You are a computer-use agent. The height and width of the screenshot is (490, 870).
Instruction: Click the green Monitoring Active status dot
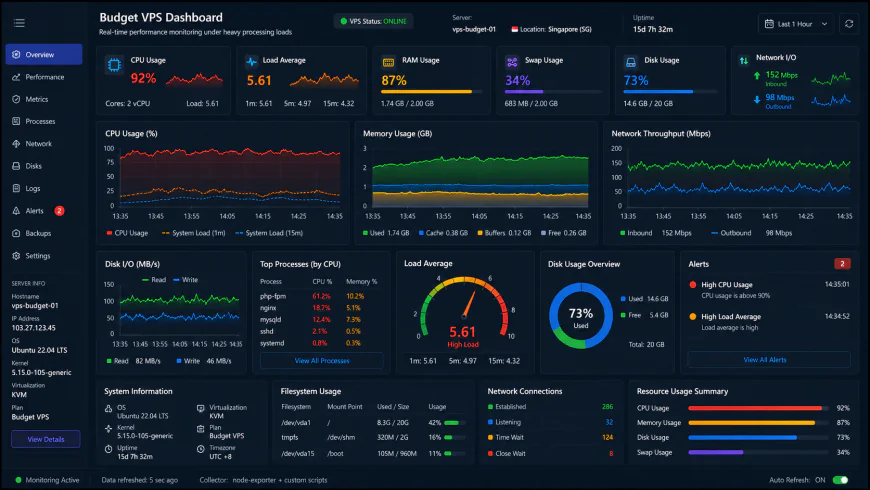point(18,480)
